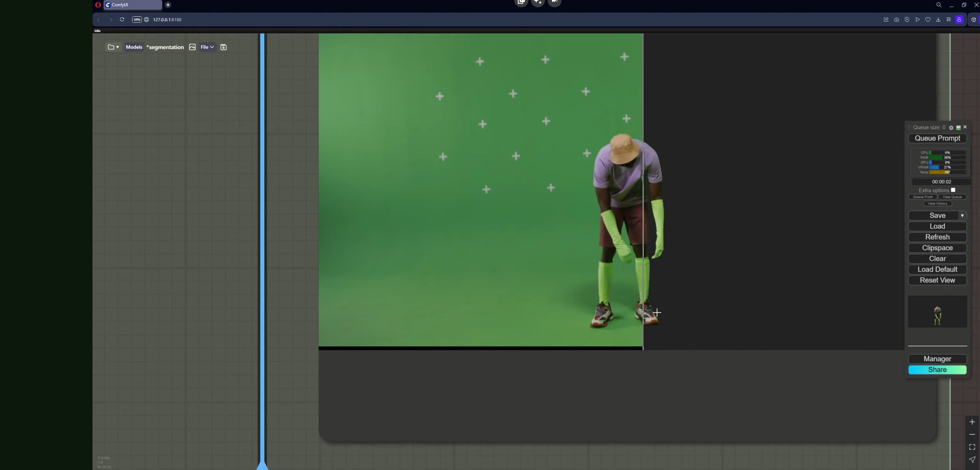Open the File dropdown menu

click(x=207, y=47)
